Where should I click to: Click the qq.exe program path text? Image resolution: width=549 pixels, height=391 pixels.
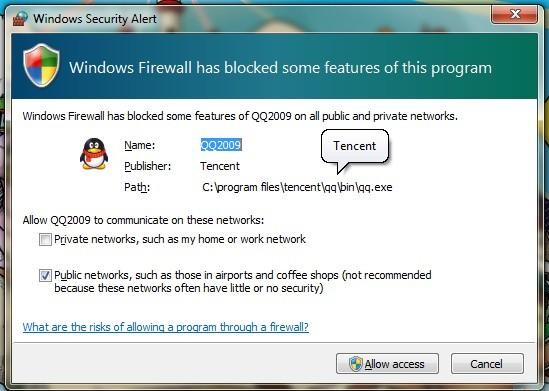pos(297,187)
